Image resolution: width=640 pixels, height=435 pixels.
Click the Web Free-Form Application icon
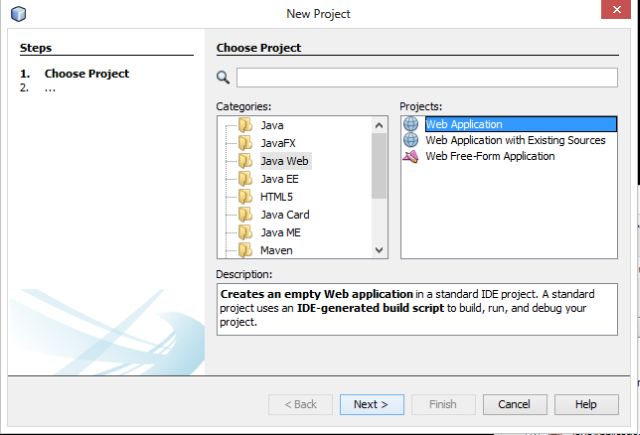[x=411, y=156]
